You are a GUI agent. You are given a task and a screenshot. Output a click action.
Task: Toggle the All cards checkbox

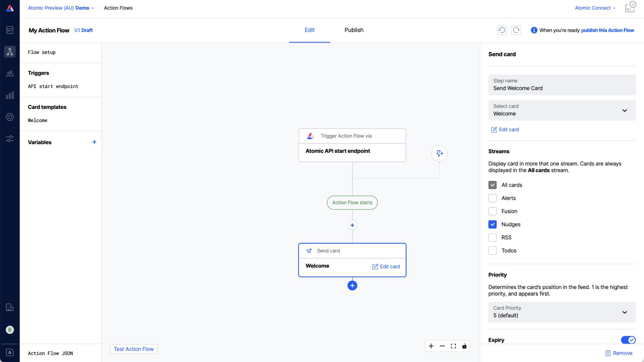493,185
